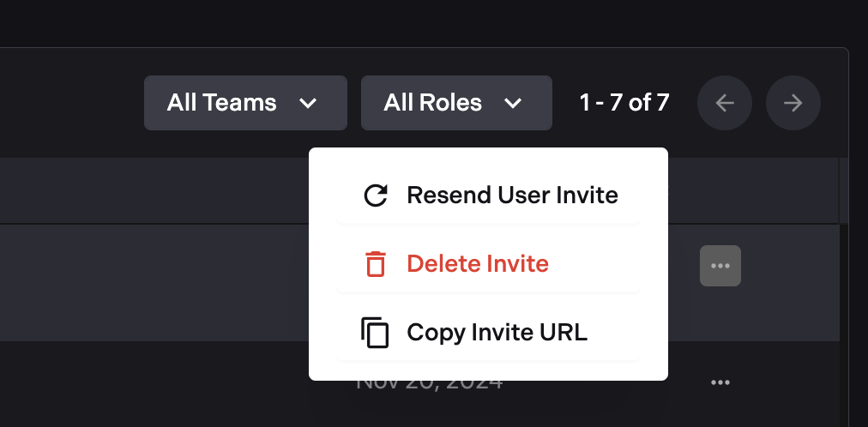Click the circular arrow resend icon
Viewport: 868px width, 427px height.
375,195
